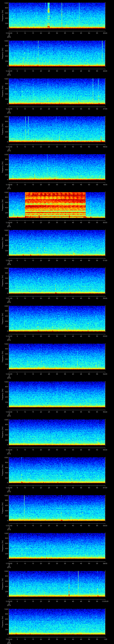Click the 45-second tick label under 12:59 panel
The height and width of the screenshot is (644, 114).
point(81,601)
